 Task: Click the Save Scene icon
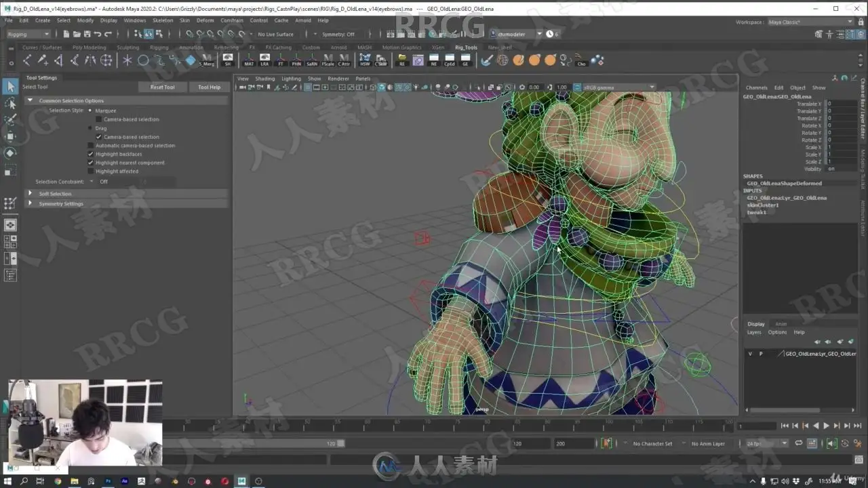click(85, 34)
